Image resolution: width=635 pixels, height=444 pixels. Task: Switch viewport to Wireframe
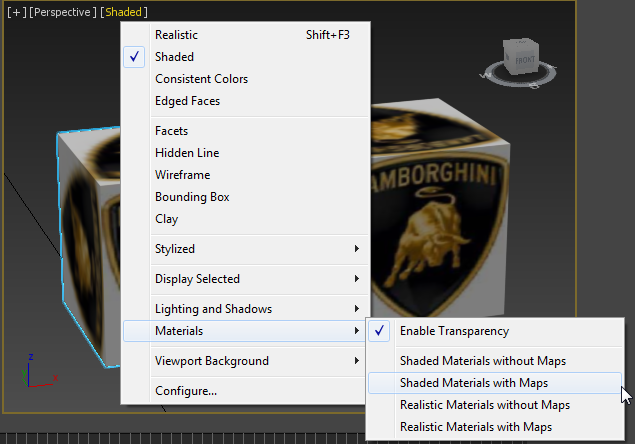coord(245,175)
